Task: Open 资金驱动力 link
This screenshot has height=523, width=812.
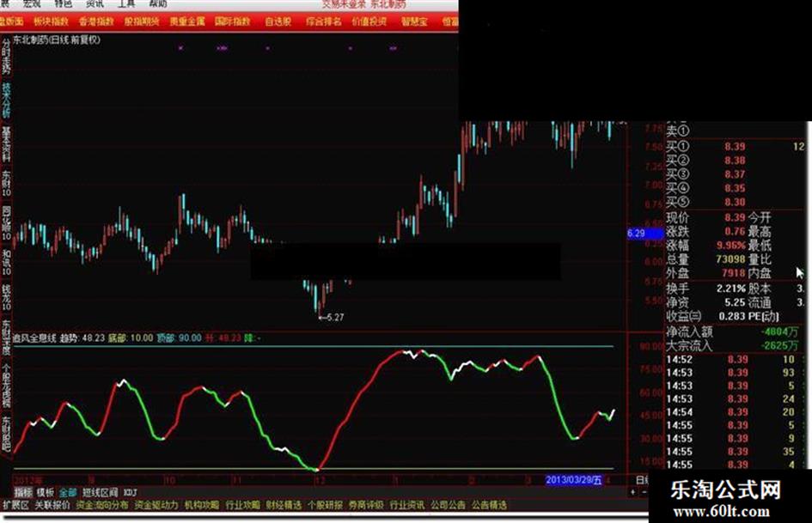Action: click(x=156, y=505)
